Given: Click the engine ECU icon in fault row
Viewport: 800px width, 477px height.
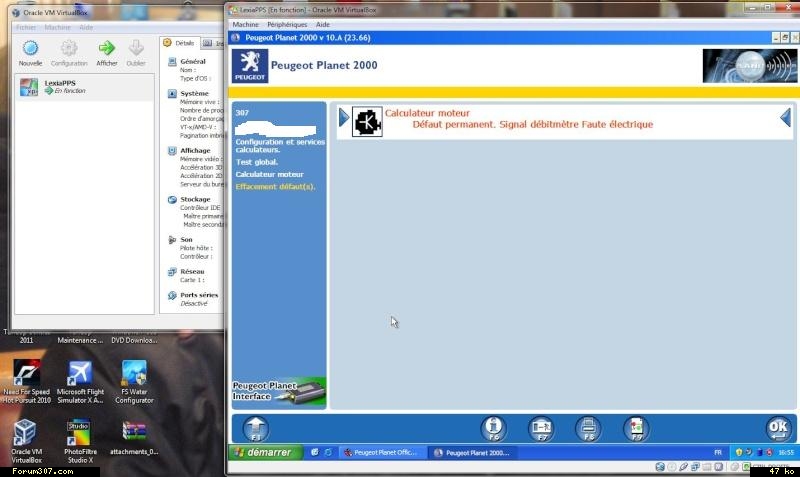Looking at the screenshot, I should click(367, 121).
